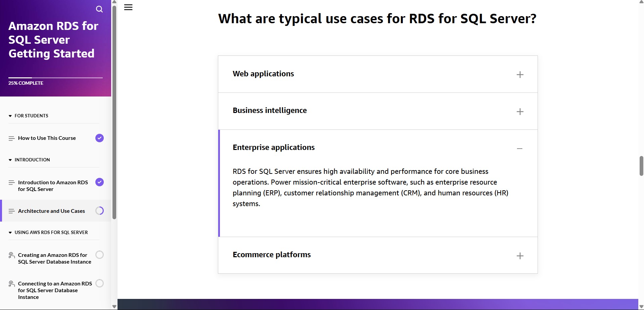
Task: Click completed checkmark for How to Use This Course
Action: (99, 138)
